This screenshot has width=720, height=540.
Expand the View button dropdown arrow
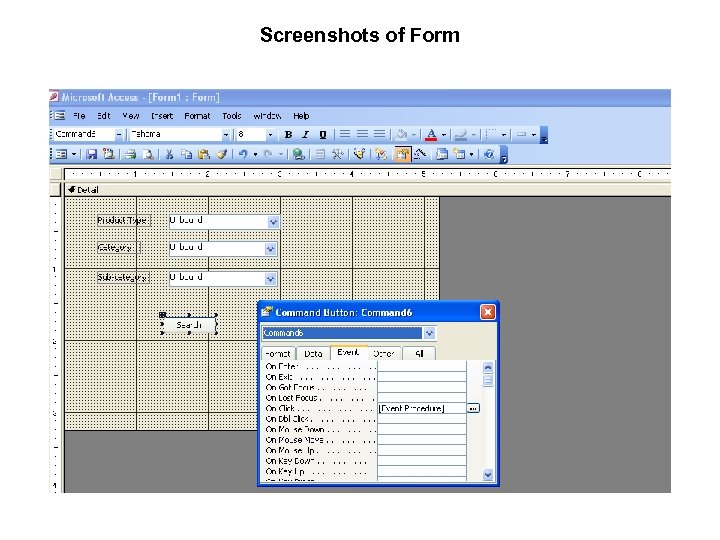[73, 154]
